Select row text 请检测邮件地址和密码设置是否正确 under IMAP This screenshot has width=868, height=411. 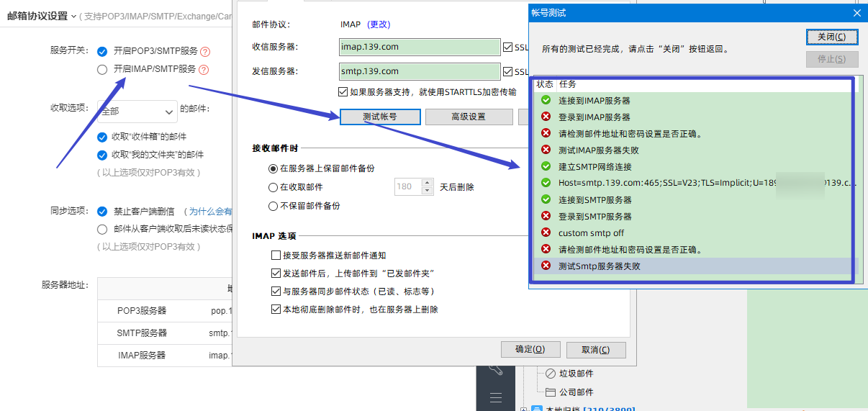pyautogui.click(x=630, y=133)
